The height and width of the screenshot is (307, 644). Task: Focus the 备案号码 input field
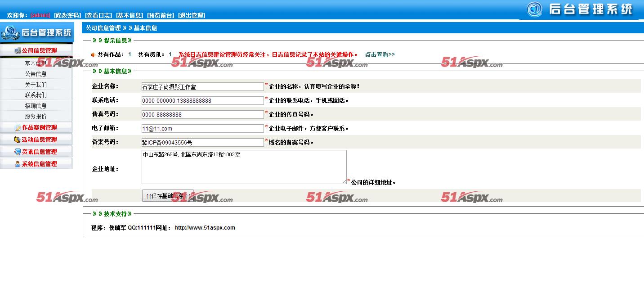pos(203,142)
